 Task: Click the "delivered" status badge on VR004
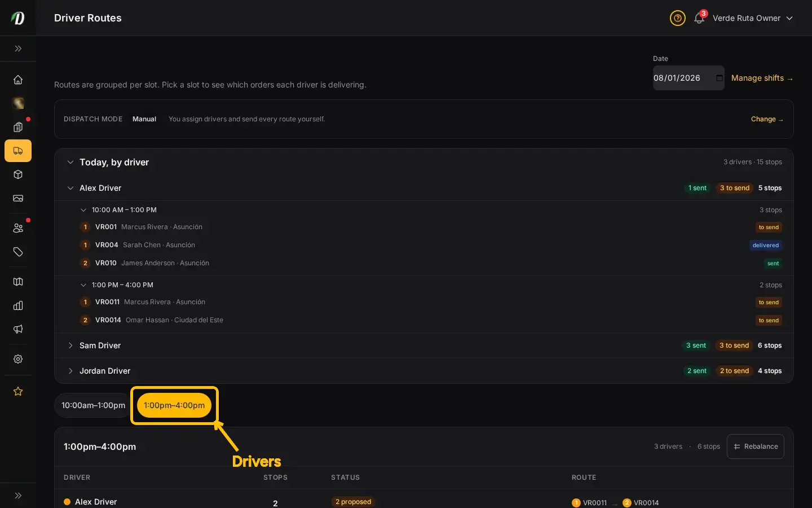pyautogui.click(x=766, y=246)
